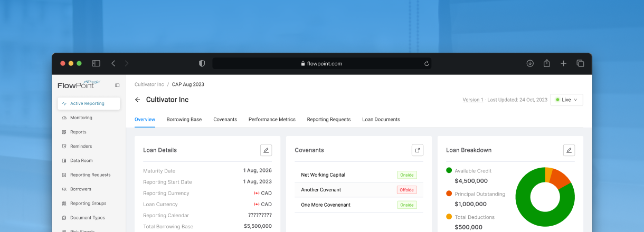The width and height of the screenshot is (644, 232).
Task: Click the Total Borrowing Base value $5,500,000
Action: [x=258, y=226]
